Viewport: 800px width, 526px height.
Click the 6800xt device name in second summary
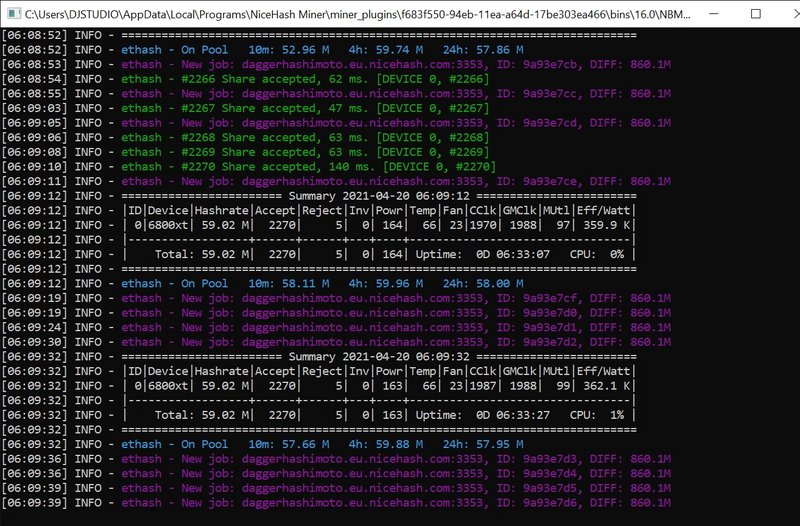168,386
